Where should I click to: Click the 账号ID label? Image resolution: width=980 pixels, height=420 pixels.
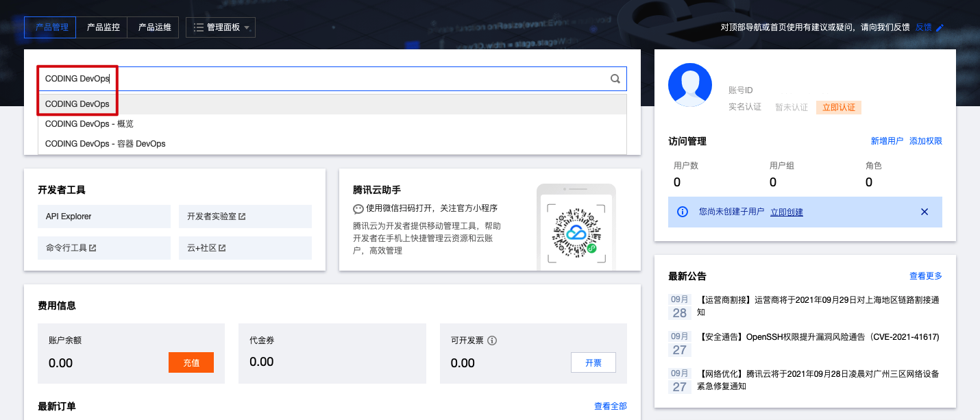click(x=741, y=90)
